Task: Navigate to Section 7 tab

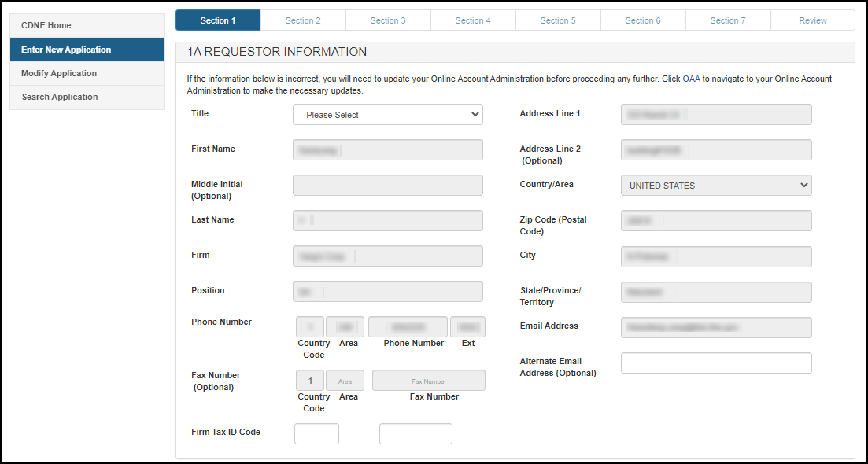Action: [728, 20]
